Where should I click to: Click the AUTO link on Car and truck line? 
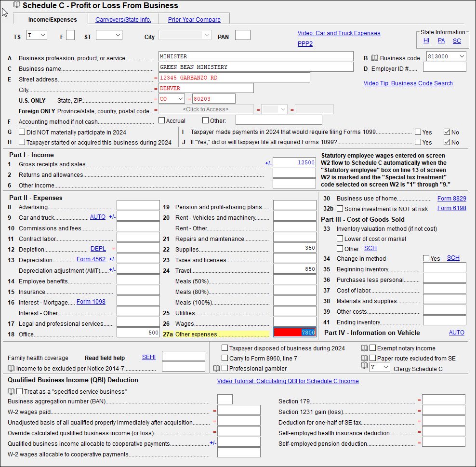point(98,217)
